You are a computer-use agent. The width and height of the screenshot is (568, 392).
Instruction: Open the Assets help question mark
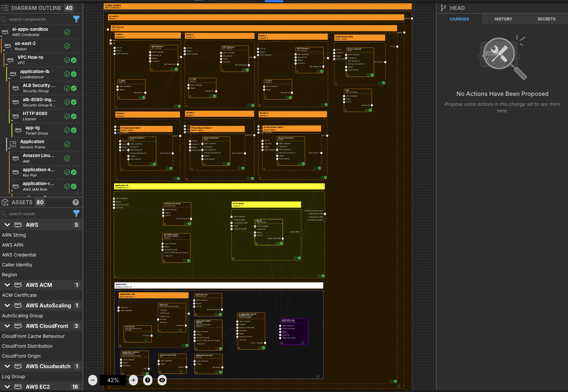pyautogui.click(x=76, y=202)
